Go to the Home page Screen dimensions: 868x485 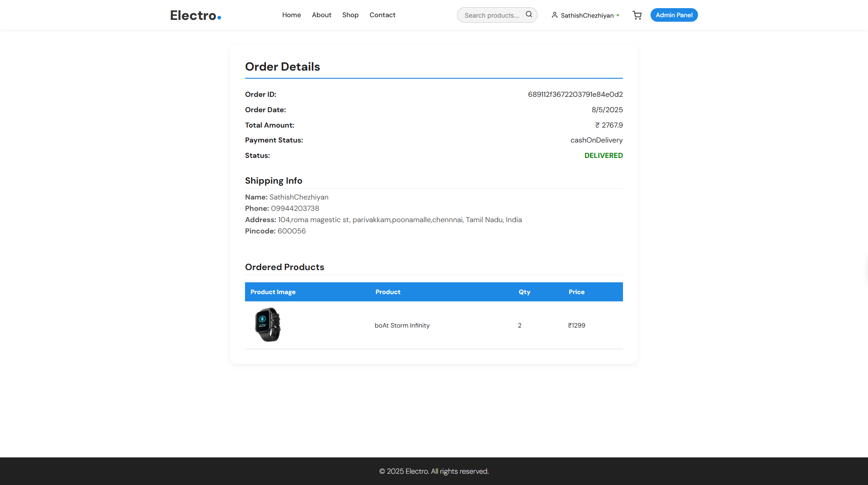[x=291, y=15]
